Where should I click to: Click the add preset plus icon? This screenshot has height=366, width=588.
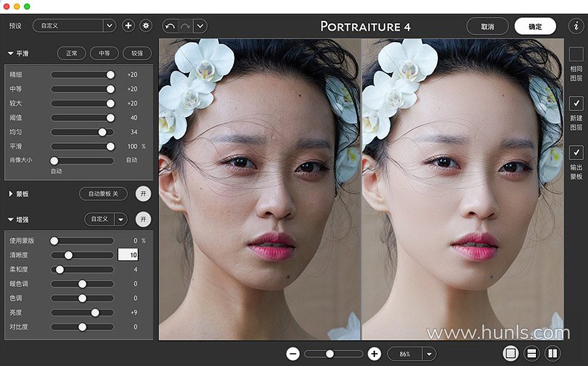[128, 26]
